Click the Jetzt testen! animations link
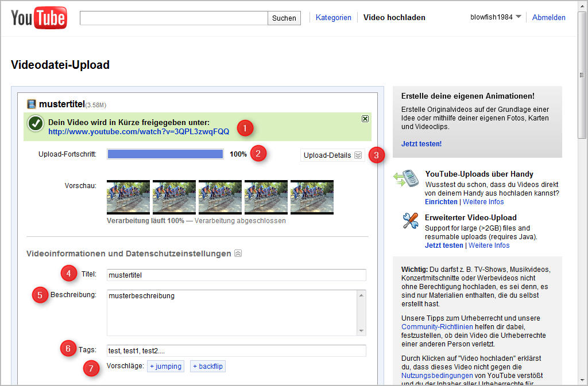Image resolution: width=588 pixels, height=386 pixels. 421,144
